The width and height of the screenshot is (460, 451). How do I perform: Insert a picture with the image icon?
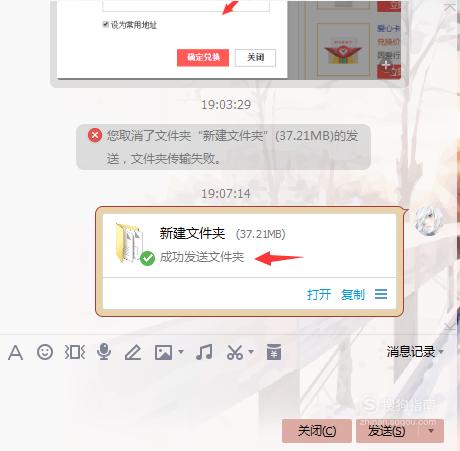click(163, 352)
